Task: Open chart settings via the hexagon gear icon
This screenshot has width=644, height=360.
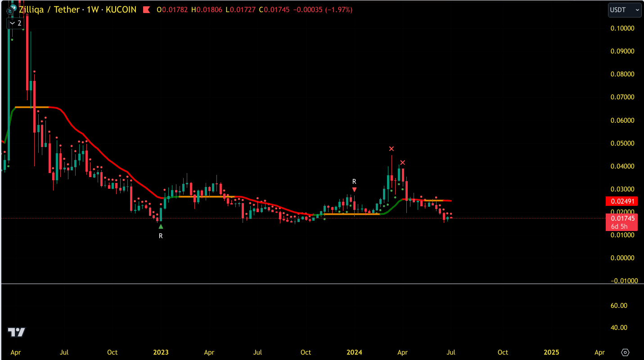Action: coord(625,352)
